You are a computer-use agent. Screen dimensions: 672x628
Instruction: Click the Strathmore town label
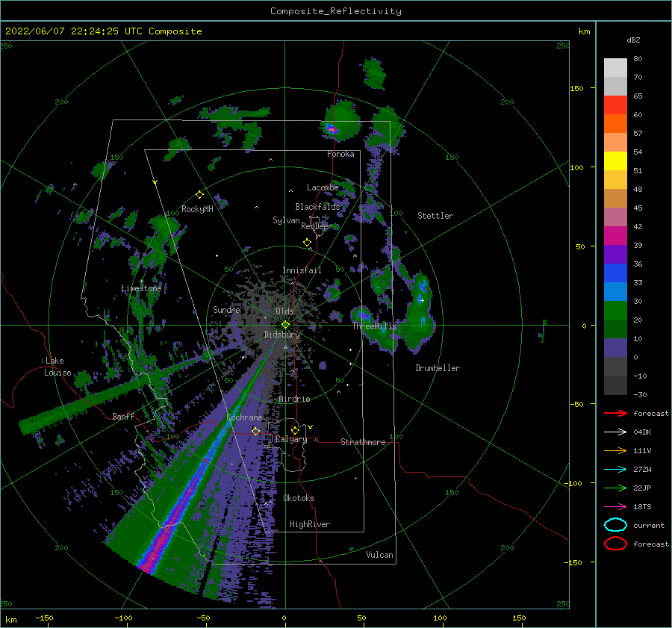point(363,442)
